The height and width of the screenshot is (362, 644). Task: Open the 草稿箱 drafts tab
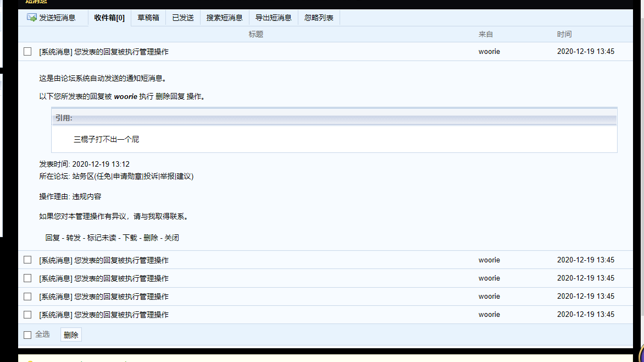click(x=148, y=18)
